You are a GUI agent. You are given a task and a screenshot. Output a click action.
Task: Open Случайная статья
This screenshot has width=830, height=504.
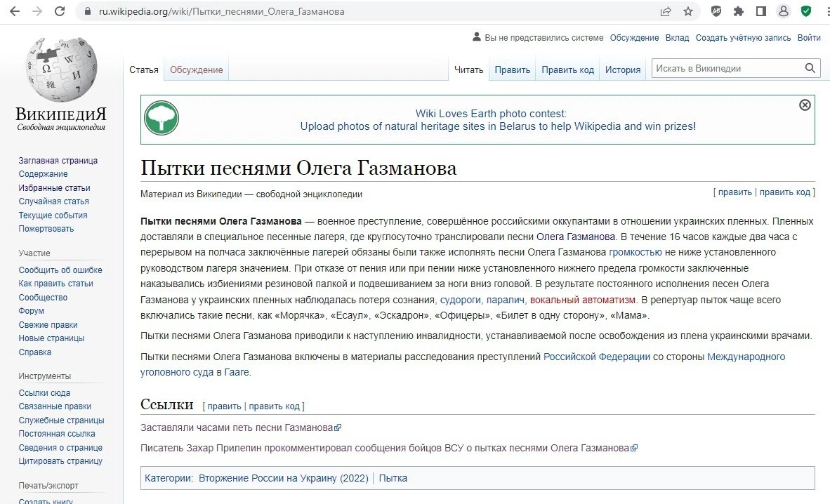click(53, 201)
